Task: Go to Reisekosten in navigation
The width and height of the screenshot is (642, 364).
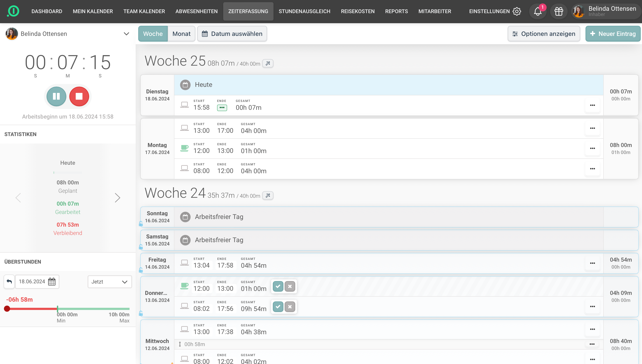Action: (x=358, y=11)
